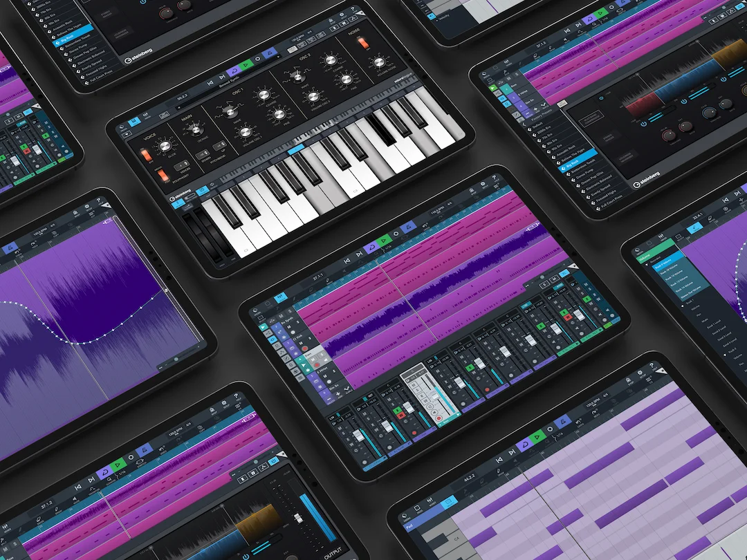The image size is (747, 560).
Task: Select the blue Mixer tab on mixer tablet
Action: click(x=281, y=297)
